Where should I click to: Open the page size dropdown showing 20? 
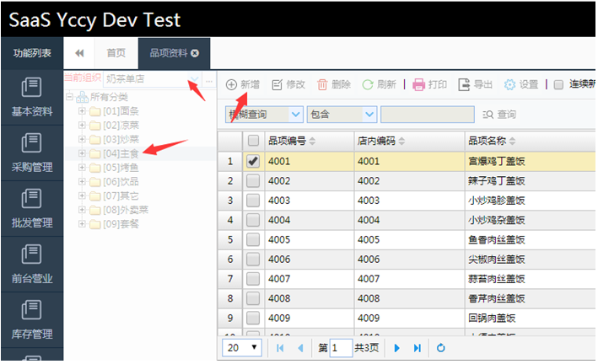pos(242,348)
